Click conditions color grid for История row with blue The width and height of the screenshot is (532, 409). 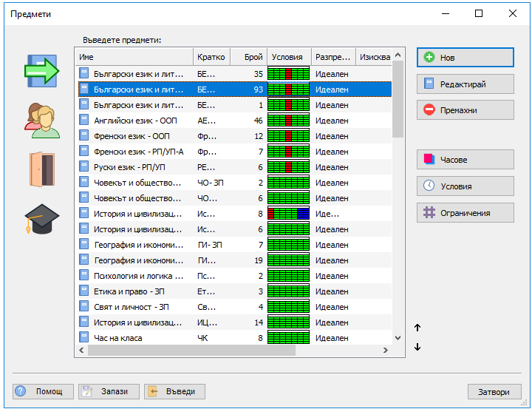click(x=288, y=214)
